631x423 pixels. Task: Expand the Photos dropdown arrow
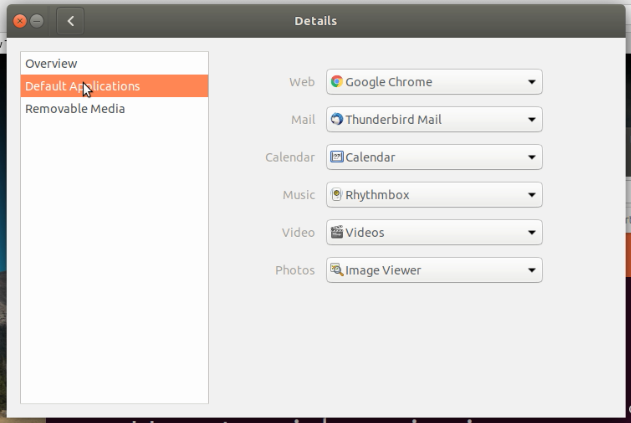(x=532, y=270)
